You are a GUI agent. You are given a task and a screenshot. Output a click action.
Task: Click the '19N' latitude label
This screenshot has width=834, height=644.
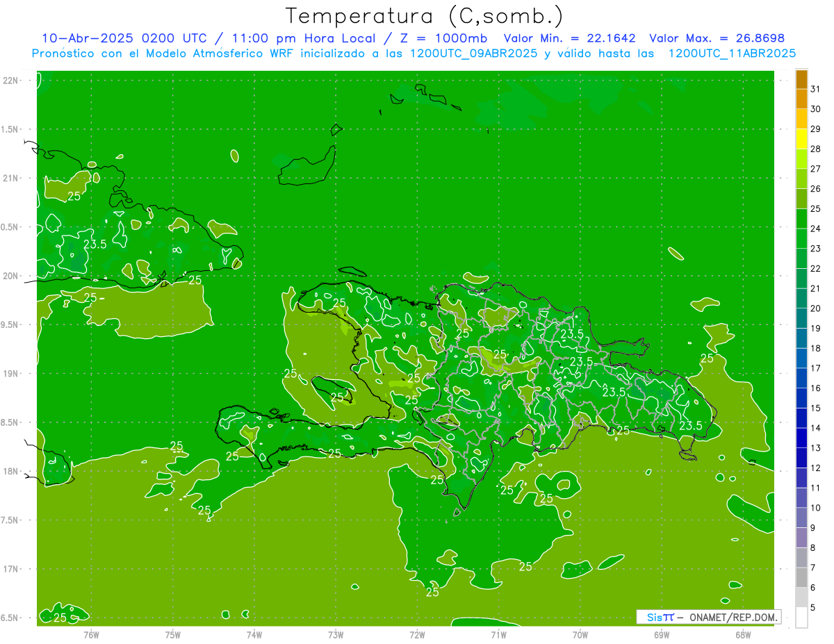pyautogui.click(x=10, y=374)
